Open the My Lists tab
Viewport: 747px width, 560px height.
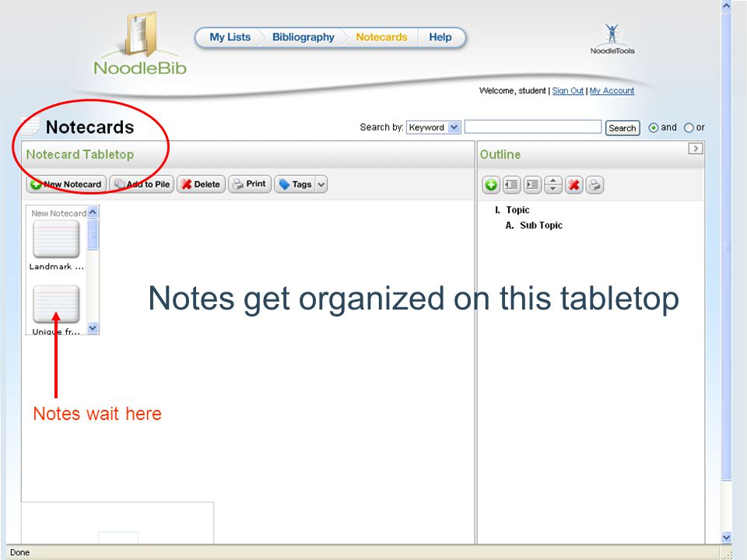coord(230,37)
